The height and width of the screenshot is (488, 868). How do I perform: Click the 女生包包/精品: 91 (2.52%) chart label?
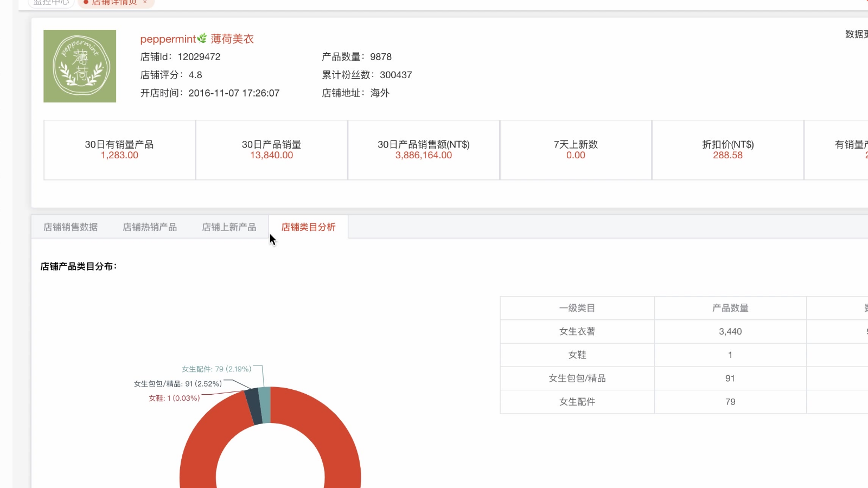tap(177, 384)
